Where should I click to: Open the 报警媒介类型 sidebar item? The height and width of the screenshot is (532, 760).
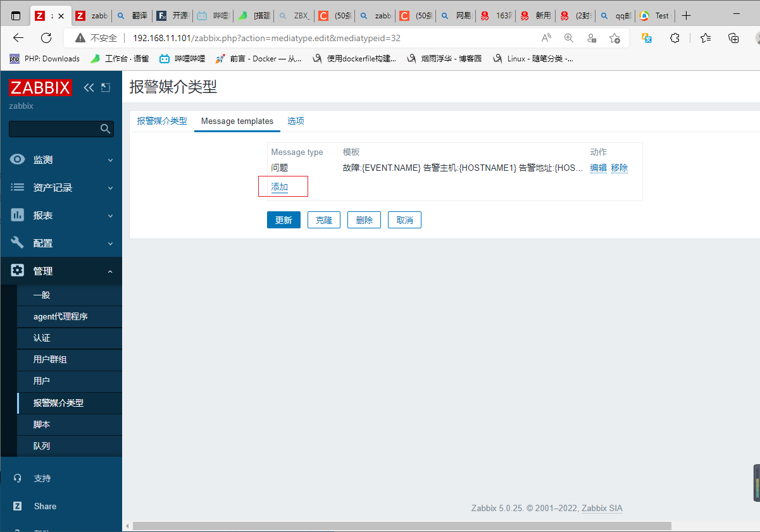(x=70, y=403)
